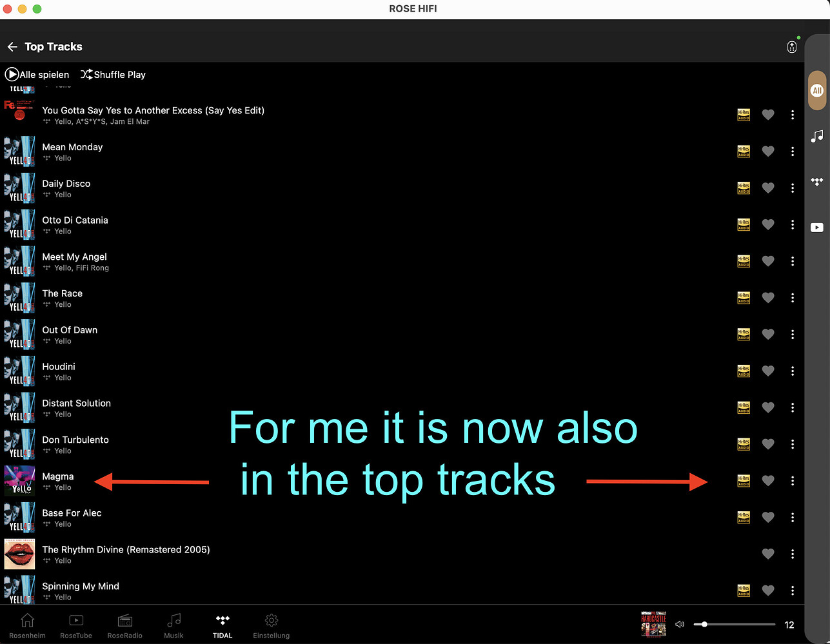Open more options for Mean Monday
This screenshot has width=830, height=644.
point(793,151)
